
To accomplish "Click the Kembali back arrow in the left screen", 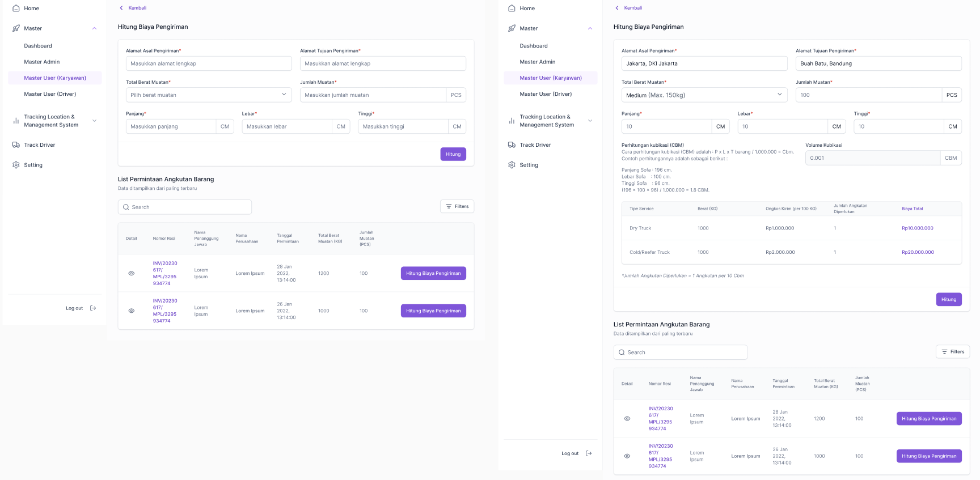I will pyautogui.click(x=121, y=8).
